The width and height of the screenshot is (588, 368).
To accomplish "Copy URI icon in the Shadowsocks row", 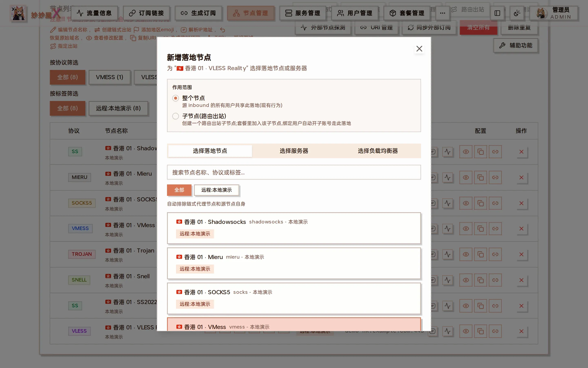I will pos(480,152).
